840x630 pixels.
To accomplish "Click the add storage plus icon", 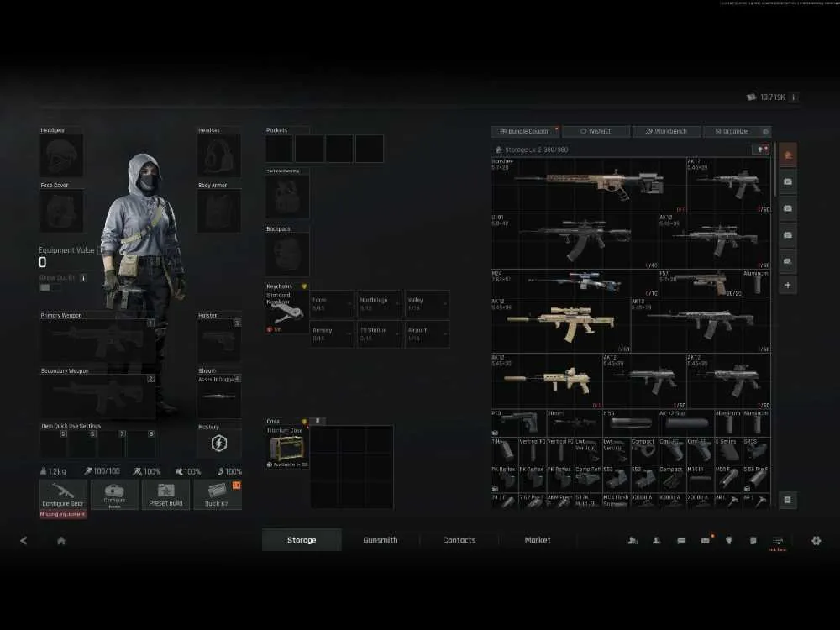I will coord(788,285).
